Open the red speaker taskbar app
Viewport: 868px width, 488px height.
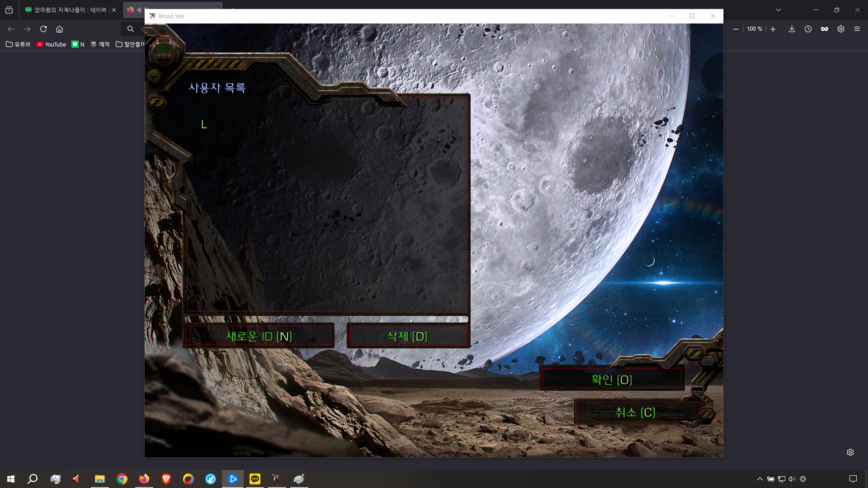(77, 479)
